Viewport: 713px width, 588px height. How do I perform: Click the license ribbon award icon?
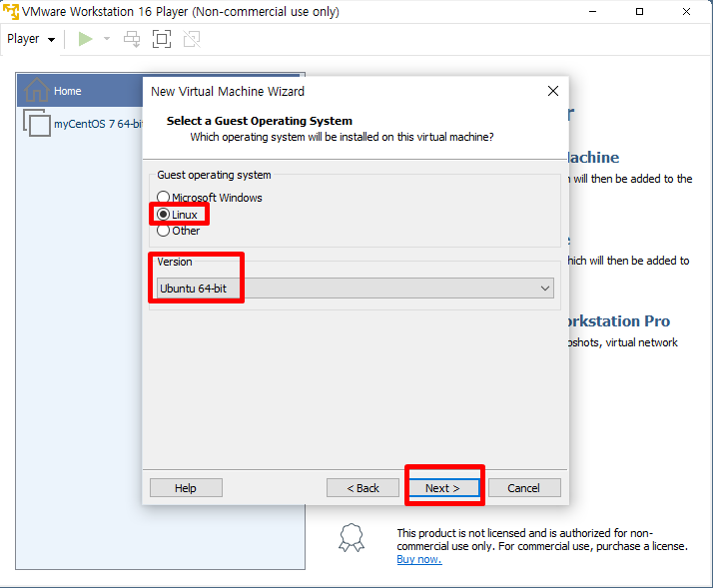click(x=352, y=538)
